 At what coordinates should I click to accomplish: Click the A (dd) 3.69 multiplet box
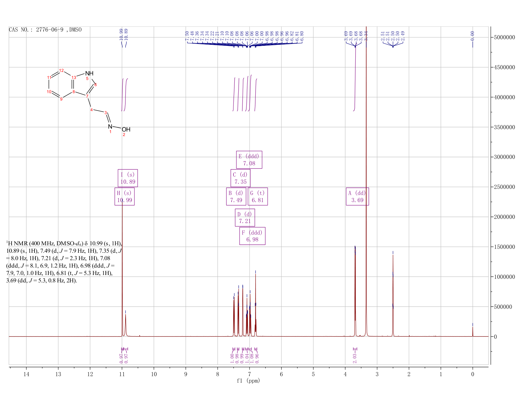coord(357,196)
